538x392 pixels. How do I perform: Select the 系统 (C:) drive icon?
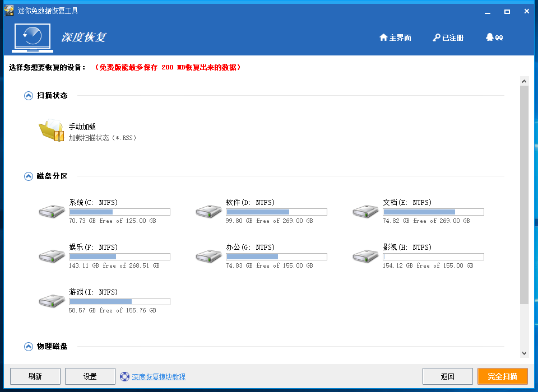coord(51,212)
